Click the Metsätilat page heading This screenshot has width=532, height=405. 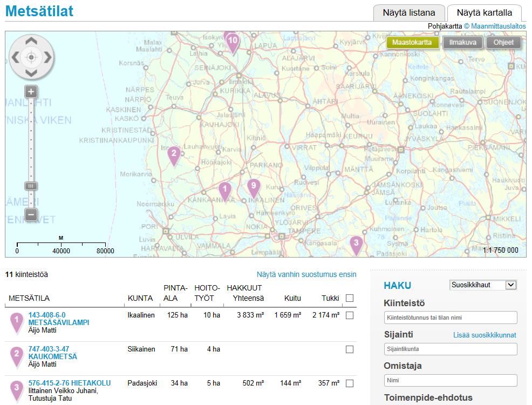(39, 11)
